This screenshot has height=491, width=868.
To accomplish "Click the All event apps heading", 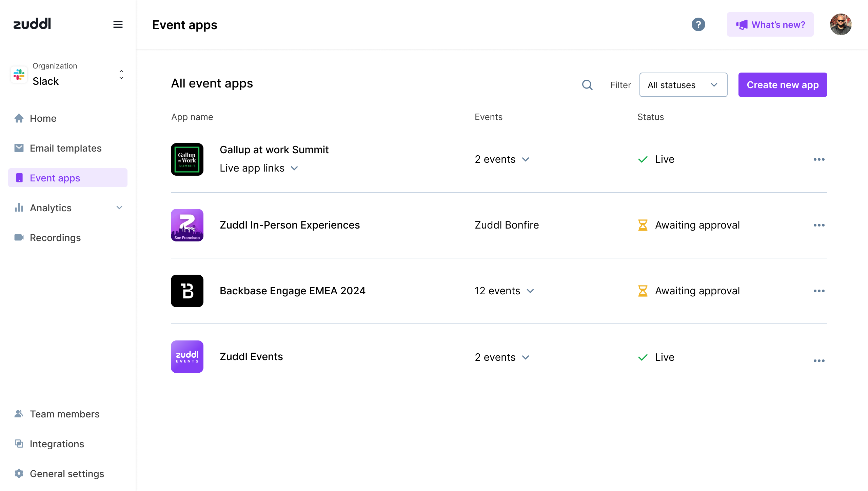I will pos(212,83).
